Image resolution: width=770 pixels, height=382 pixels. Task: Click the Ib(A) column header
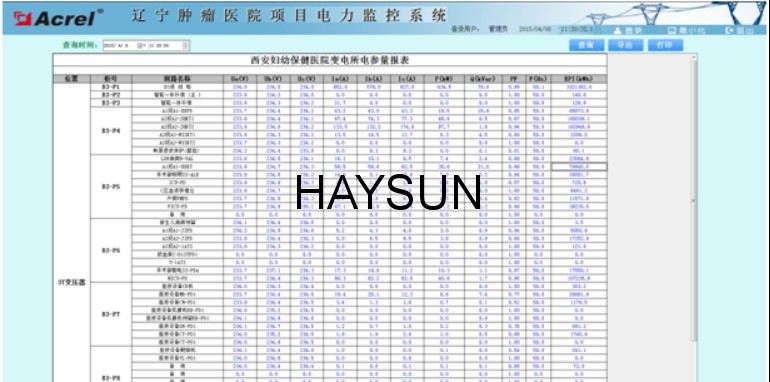tap(374, 79)
